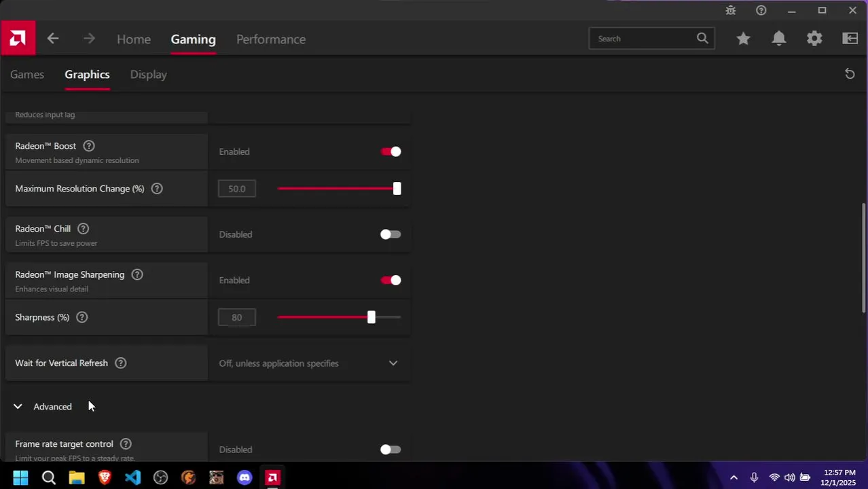This screenshot has width=868, height=489.
Task: Open the Display sub-tab
Action: pos(149,74)
